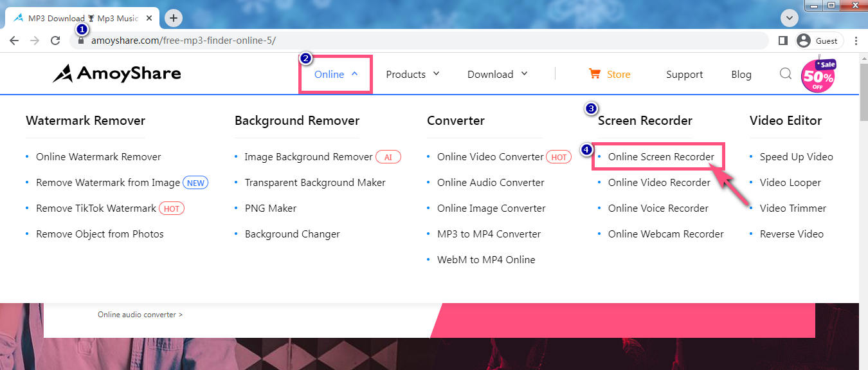Screen dimensions: 868x370
Task: Click the Watermark Remover heading
Action: (86, 120)
